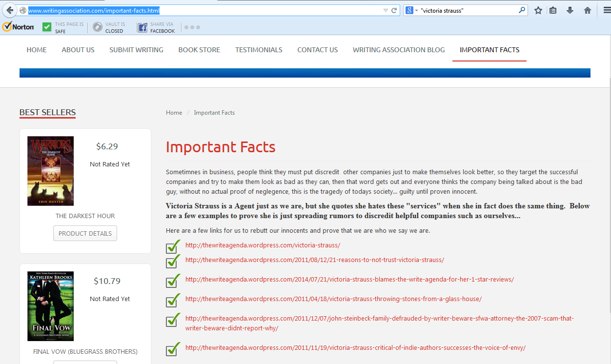Bookmark this page with the star icon
This screenshot has width=611, height=364.
tap(538, 10)
